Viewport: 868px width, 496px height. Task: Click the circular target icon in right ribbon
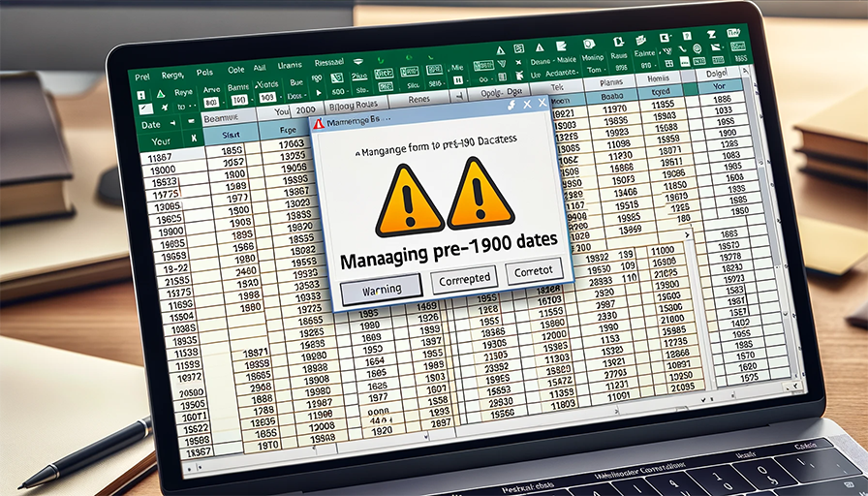tap(697, 48)
